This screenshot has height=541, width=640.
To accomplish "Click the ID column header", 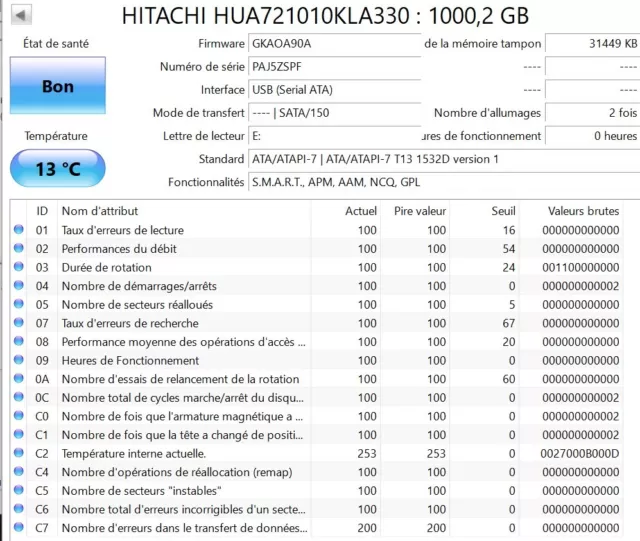I will click(x=42, y=211).
